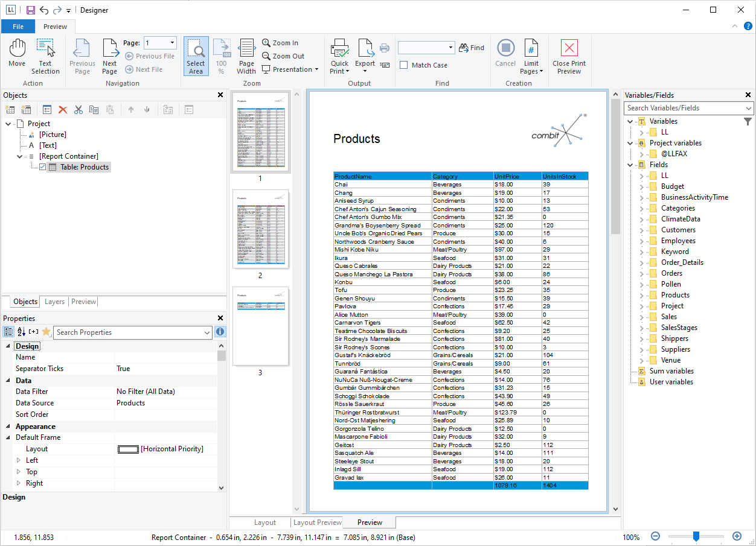Toggle favorites star in Properties panel
The width and height of the screenshot is (756, 546).
(46, 332)
